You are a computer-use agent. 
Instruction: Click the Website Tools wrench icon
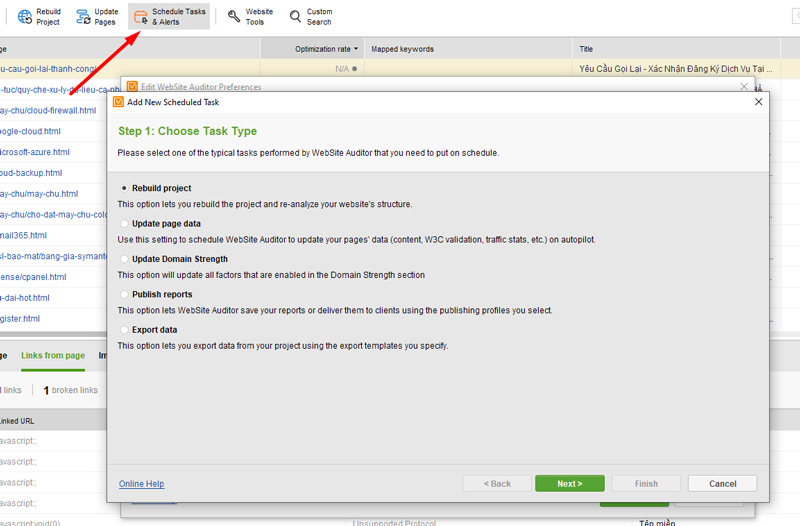pyautogui.click(x=234, y=17)
